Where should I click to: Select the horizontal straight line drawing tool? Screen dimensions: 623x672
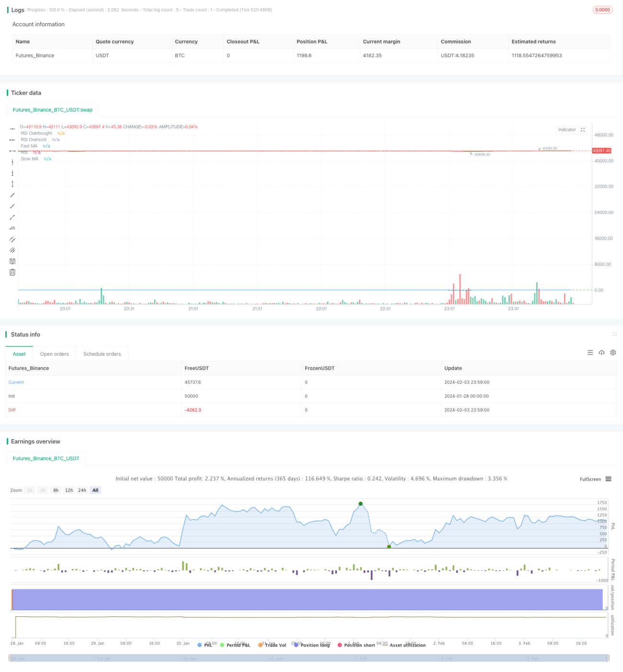pos(12,129)
